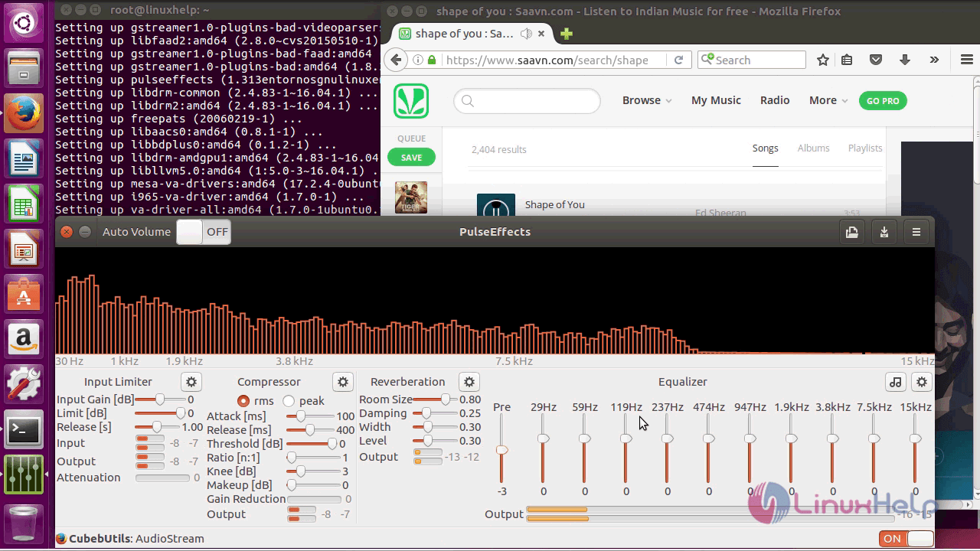This screenshot has height=551, width=980.
Task: Adjust compressor Threshold slider
Action: pyautogui.click(x=312, y=444)
